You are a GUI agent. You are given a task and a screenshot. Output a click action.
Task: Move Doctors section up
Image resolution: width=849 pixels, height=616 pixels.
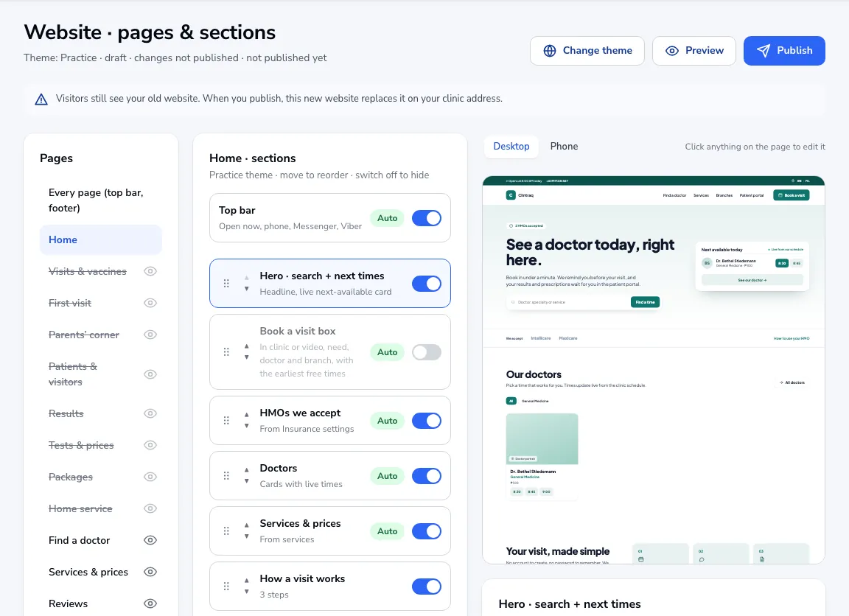247,470
